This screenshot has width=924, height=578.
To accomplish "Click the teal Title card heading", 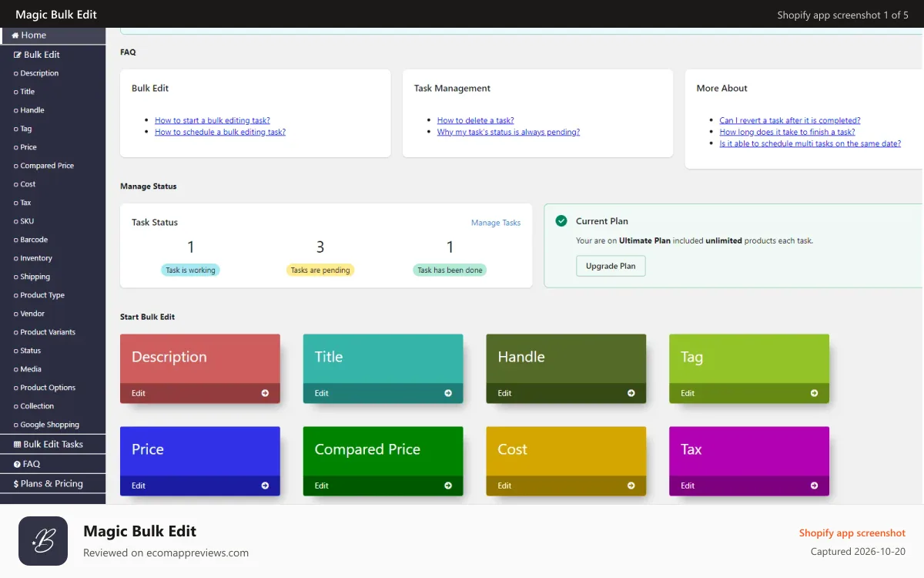I will point(329,357).
